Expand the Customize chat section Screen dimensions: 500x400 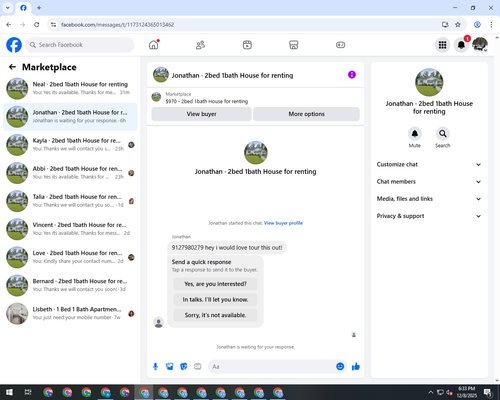click(x=429, y=164)
